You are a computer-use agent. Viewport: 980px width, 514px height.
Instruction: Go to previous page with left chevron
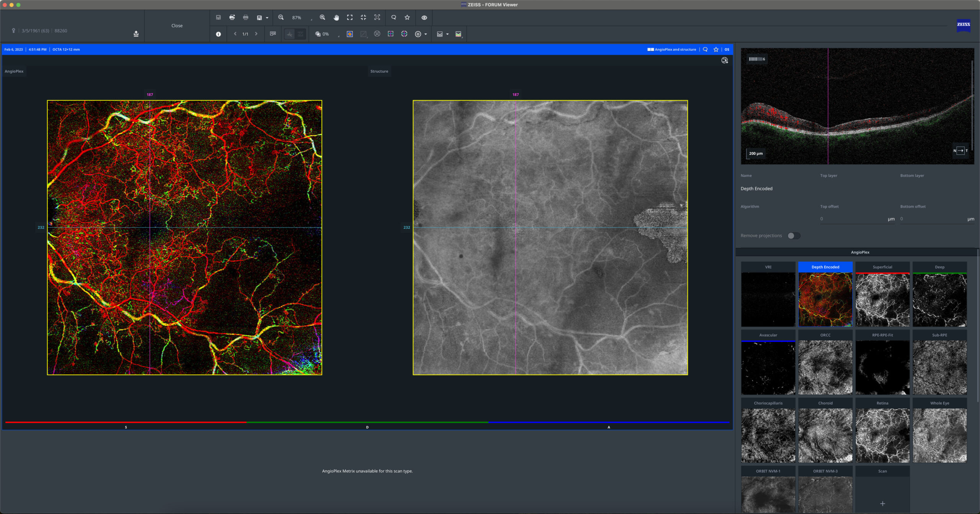click(x=235, y=34)
